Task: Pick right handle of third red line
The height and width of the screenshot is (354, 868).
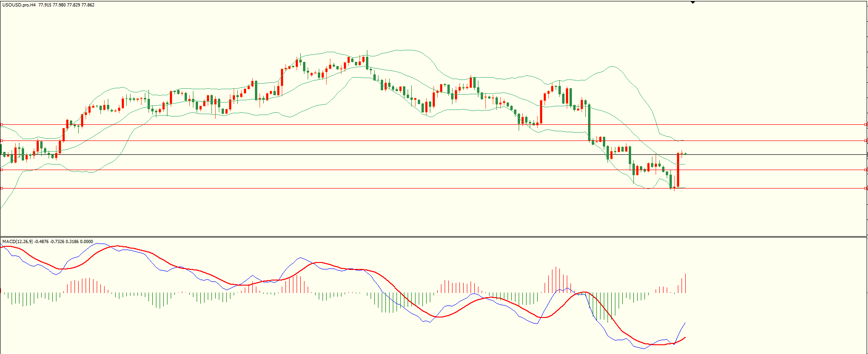Action: coord(865,170)
